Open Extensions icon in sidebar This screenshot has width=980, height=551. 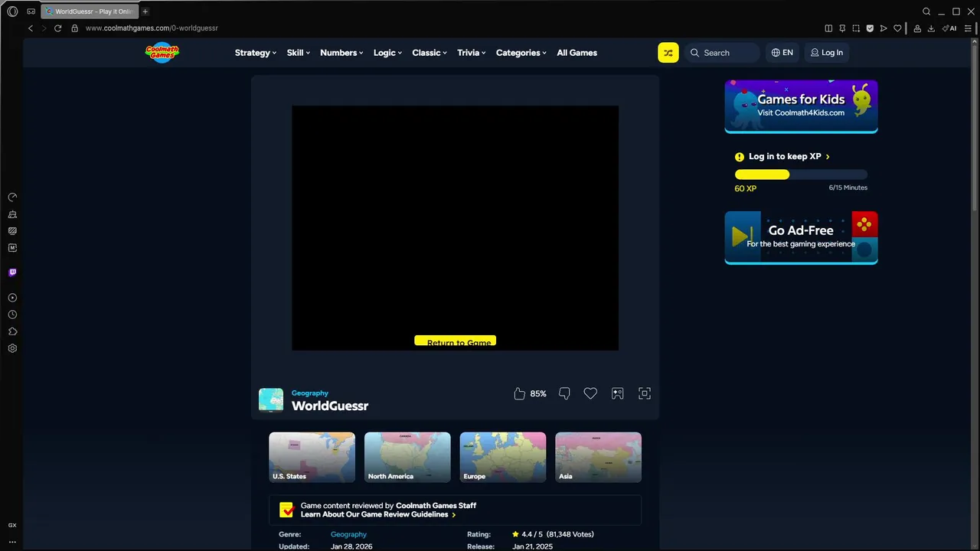[12, 331]
